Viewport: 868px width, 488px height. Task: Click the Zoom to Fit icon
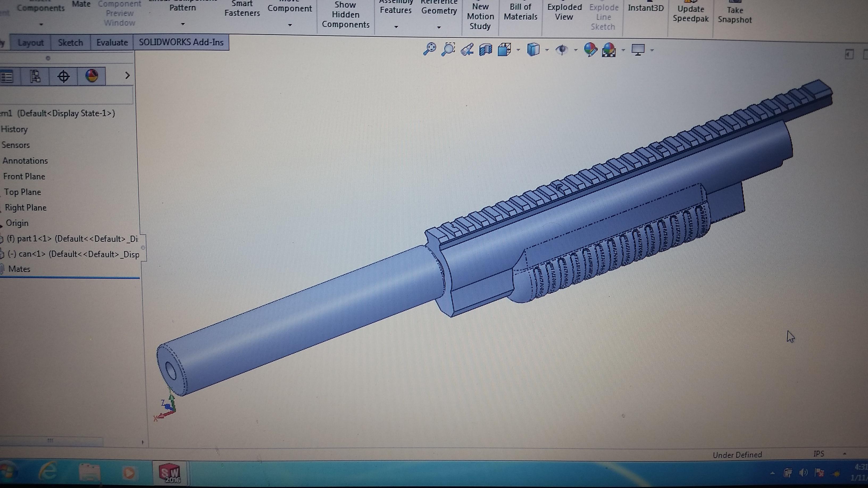(429, 49)
